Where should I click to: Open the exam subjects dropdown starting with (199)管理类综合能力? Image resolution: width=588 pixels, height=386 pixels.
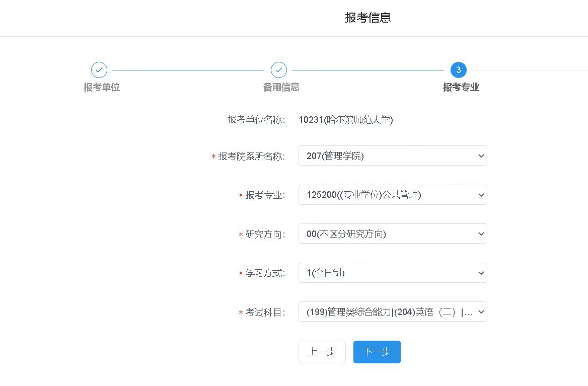pyautogui.click(x=392, y=312)
